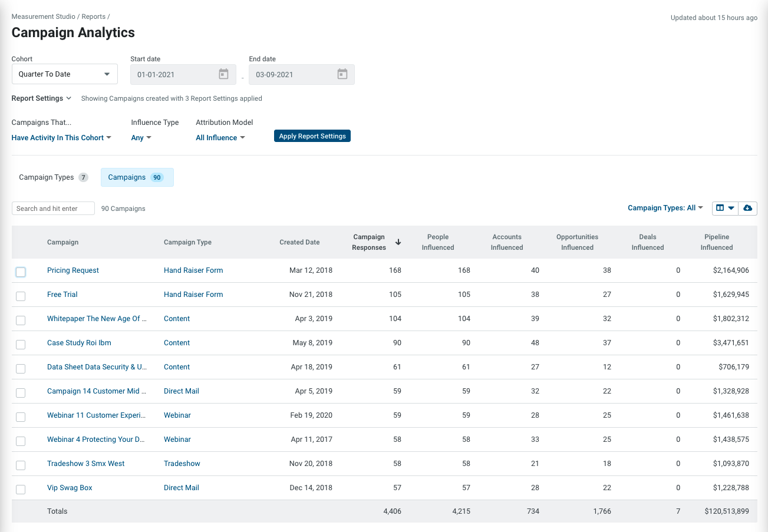The image size is (768, 532).
Task: Sort by Campaign name column header
Action: pyautogui.click(x=62, y=242)
